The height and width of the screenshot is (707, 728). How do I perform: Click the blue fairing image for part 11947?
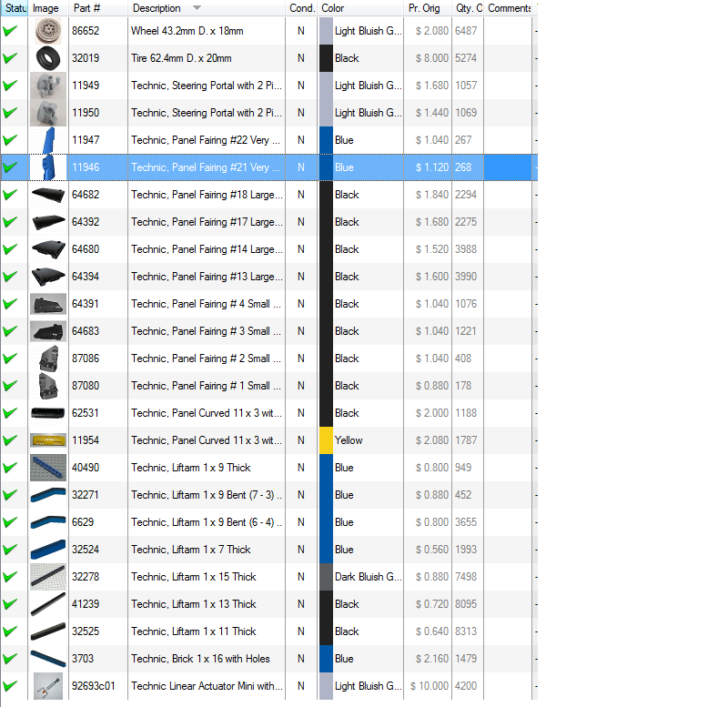pos(48,140)
